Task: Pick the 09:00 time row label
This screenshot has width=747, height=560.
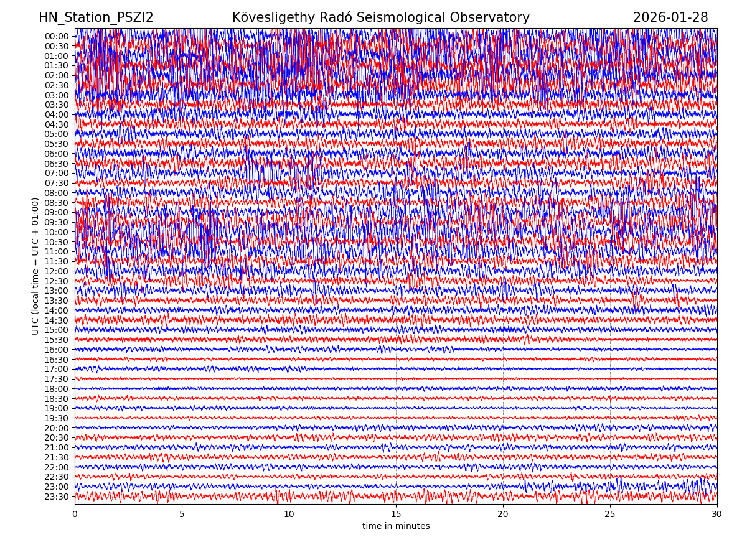Action: (56, 212)
